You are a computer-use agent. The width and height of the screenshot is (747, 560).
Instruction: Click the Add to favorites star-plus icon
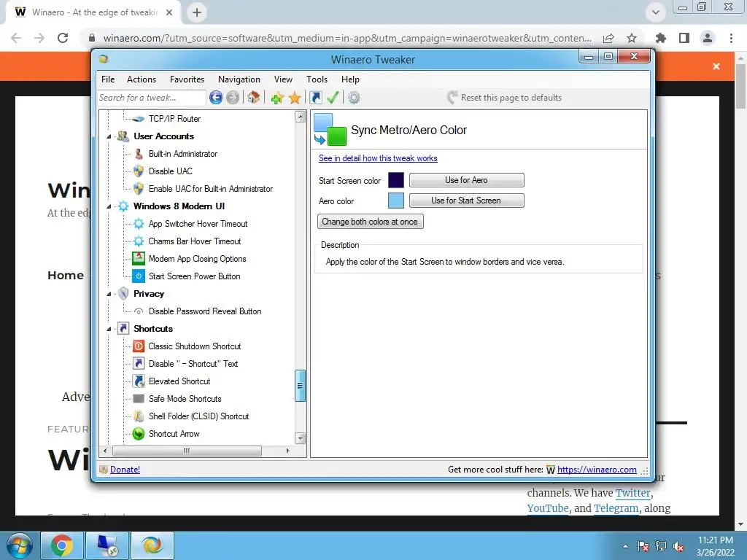tap(277, 98)
